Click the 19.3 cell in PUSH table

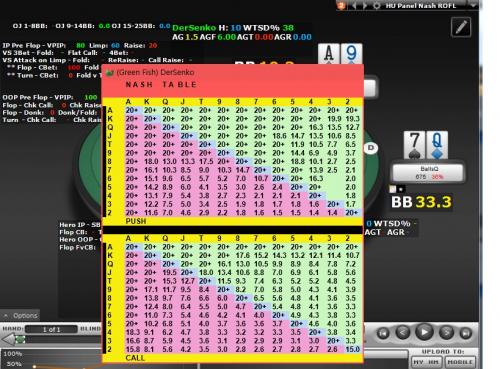click(352, 119)
